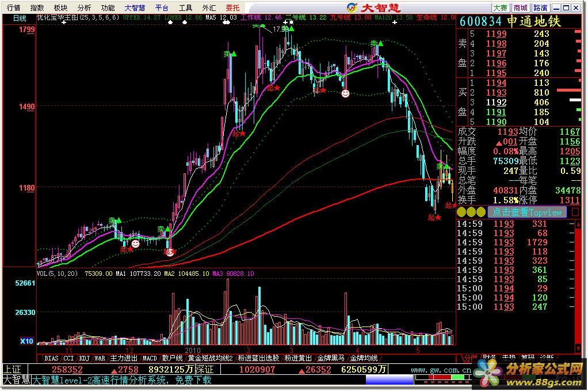Click the 15:00 tick row with volume 29
Viewport: 588px width, 391px height.
[x=516, y=288]
